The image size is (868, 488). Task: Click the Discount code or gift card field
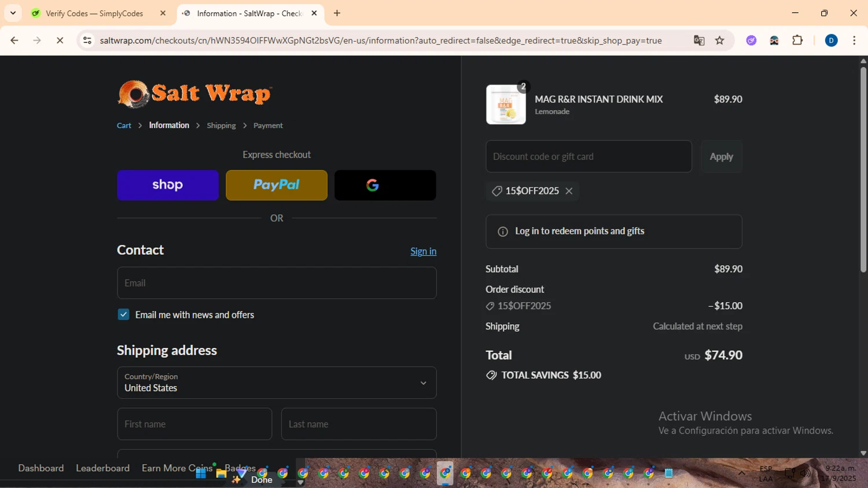point(589,156)
